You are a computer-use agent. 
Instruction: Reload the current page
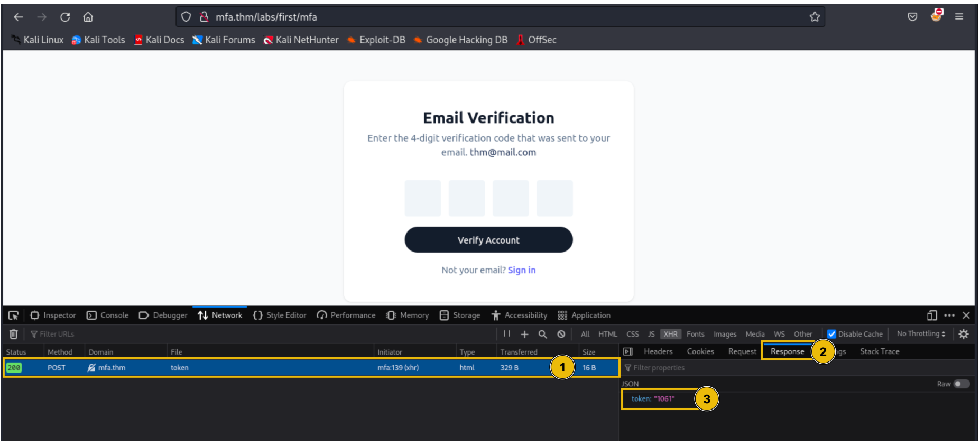tap(65, 17)
